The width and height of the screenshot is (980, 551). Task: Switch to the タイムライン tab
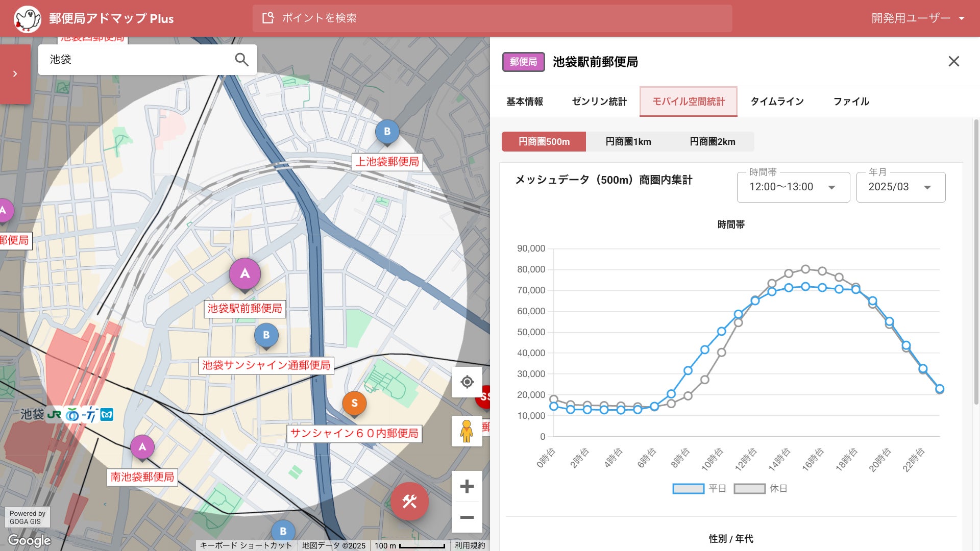pyautogui.click(x=777, y=102)
